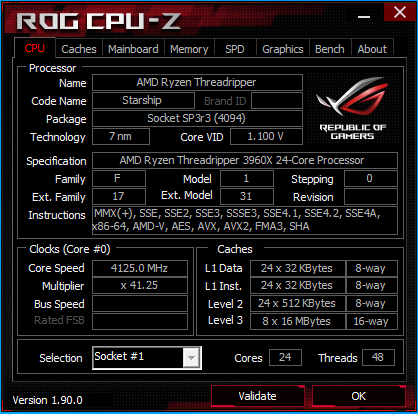The width and height of the screenshot is (418, 414).
Task: Click the Republic of Gamers logo
Action: pos(353,108)
